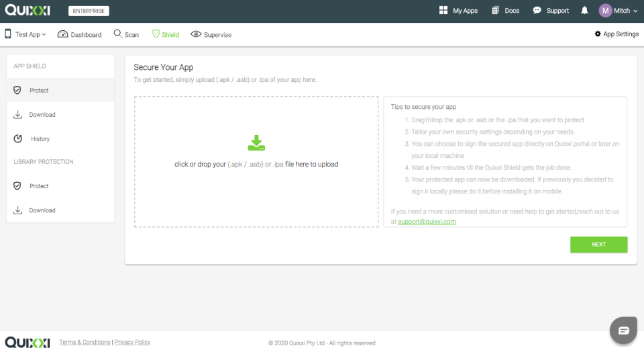Screen dimensions: 644x352
Task: Click the support@quixxi.com email link
Action: 427,222
